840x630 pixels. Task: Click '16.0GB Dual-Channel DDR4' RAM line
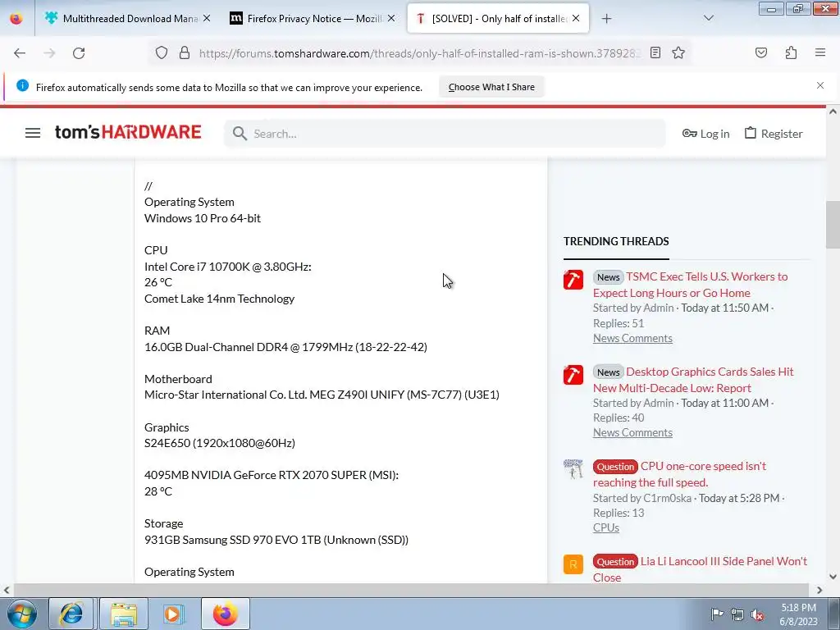point(285,347)
